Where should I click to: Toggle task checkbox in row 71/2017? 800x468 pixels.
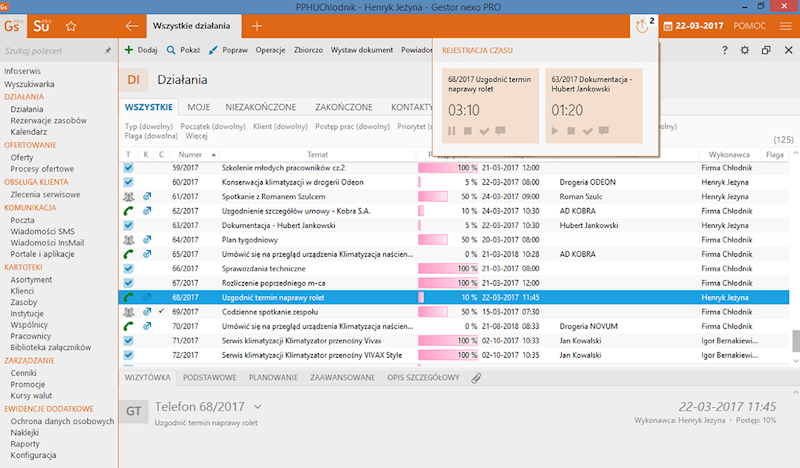tap(129, 340)
